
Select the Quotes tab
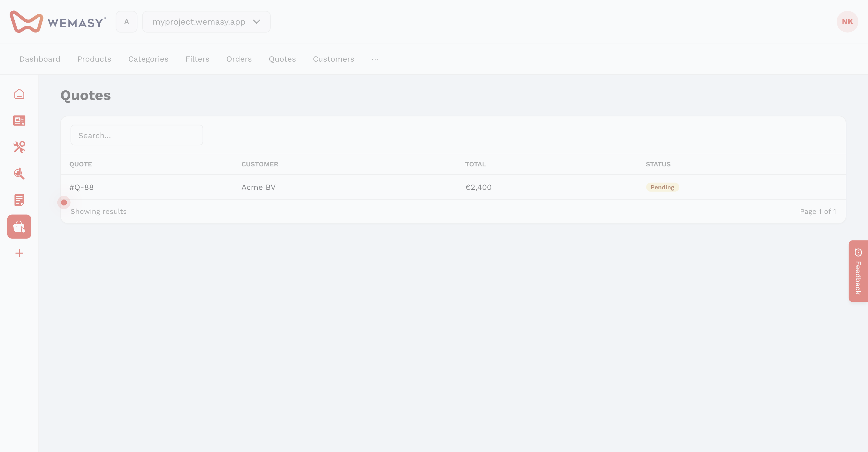282,59
